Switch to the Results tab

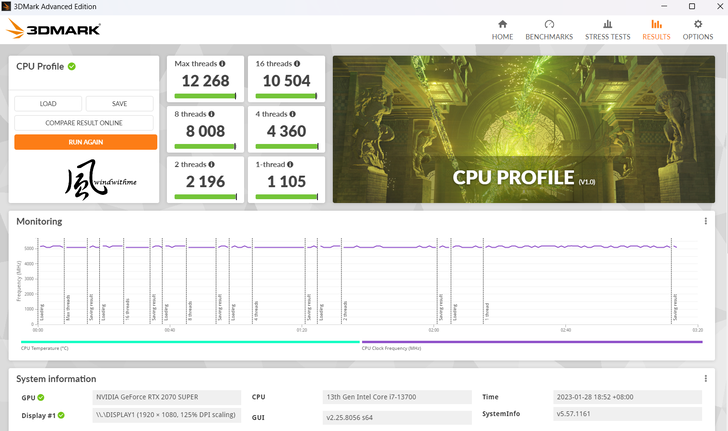coord(656,29)
